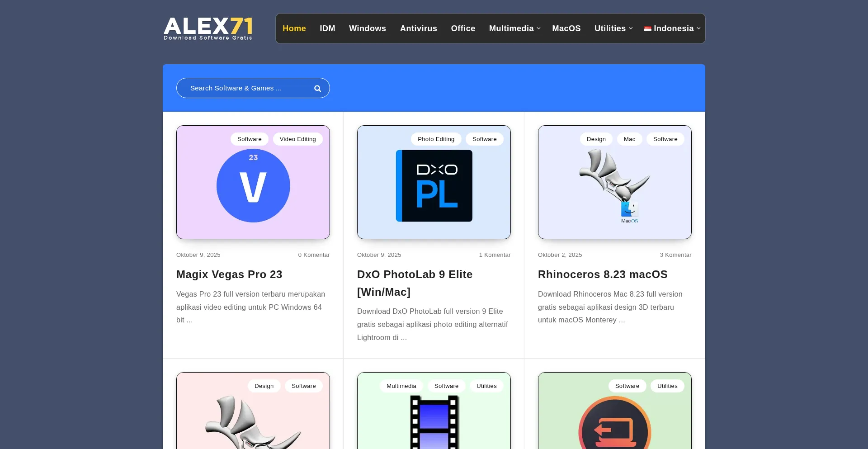Expand the Utilities dropdown menu
Image resolution: width=868 pixels, height=449 pixels.
[x=613, y=28]
